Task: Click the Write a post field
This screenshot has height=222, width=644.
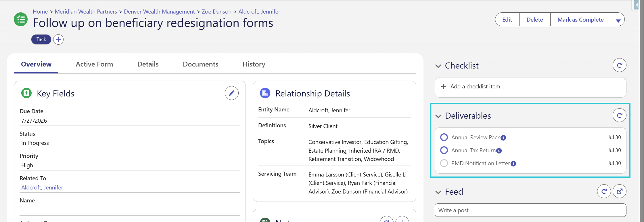Action: tap(530, 210)
